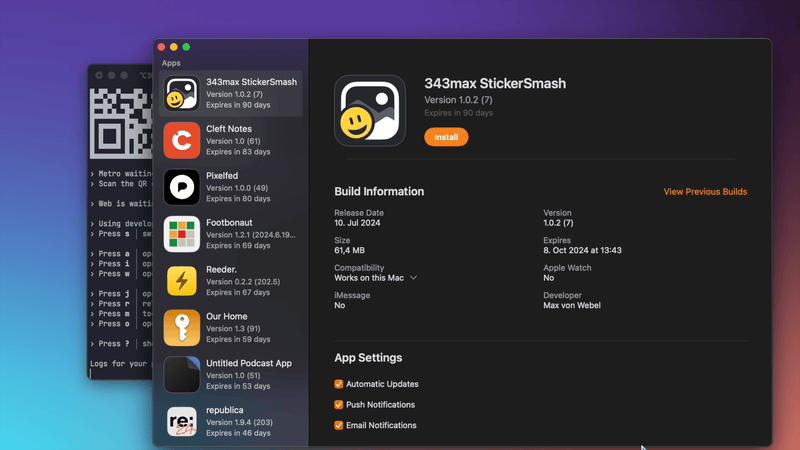Expand the Works on this Mac compatibility chevron
This screenshot has height=450, width=800.
coord(413,278)
